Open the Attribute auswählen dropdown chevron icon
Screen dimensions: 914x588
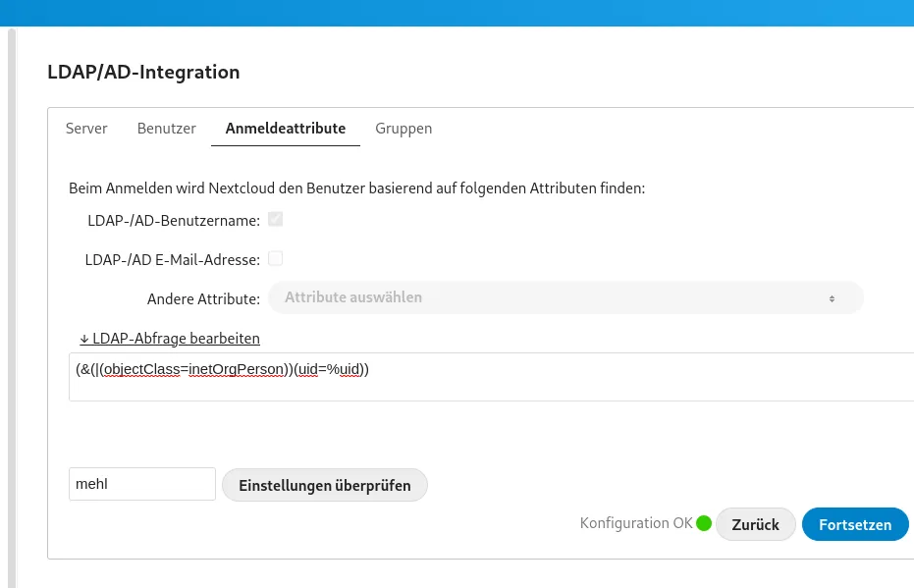pos(832,297)
